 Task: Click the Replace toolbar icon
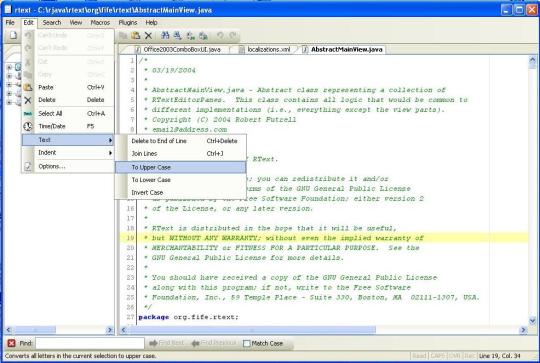click(190, 35)
